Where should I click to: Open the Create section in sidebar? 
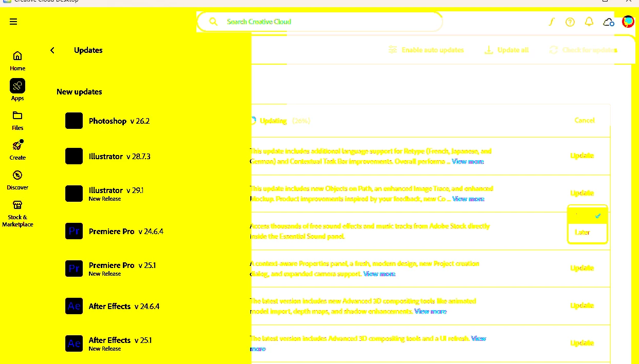17,150
